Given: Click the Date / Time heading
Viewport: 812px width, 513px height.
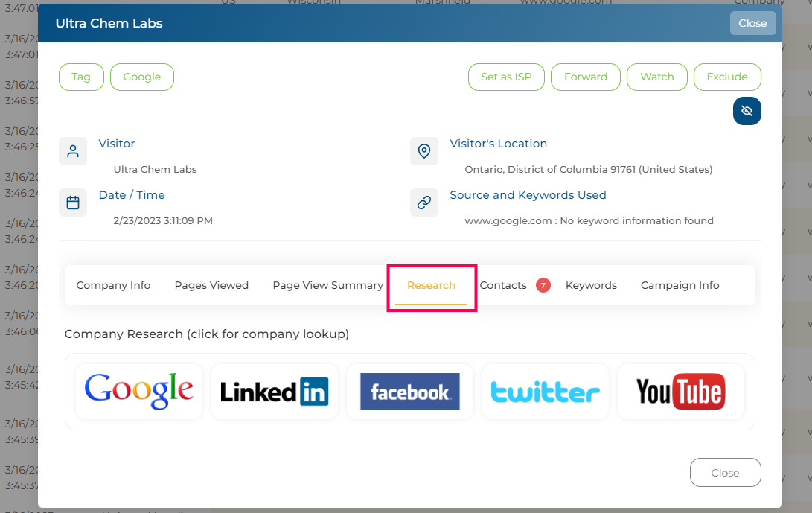Looking at the screenshot, I should click(x=132, y=195).
